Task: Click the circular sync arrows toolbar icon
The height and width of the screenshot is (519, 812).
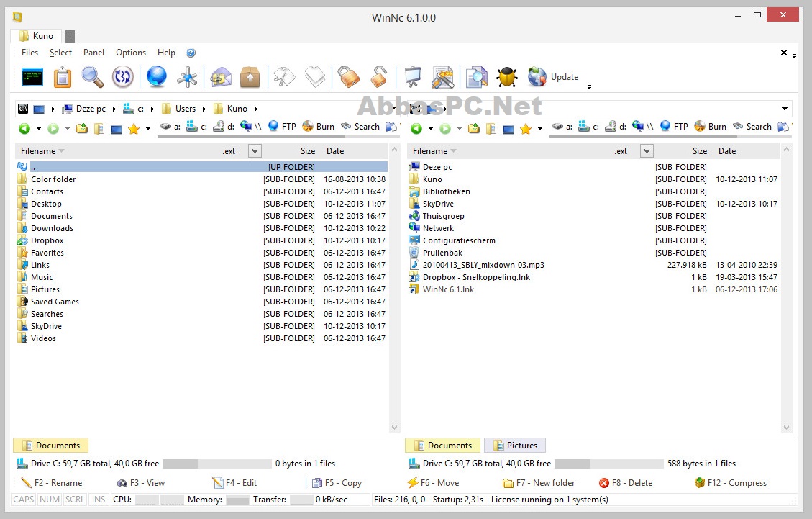Action: click(x=123, y=77)
